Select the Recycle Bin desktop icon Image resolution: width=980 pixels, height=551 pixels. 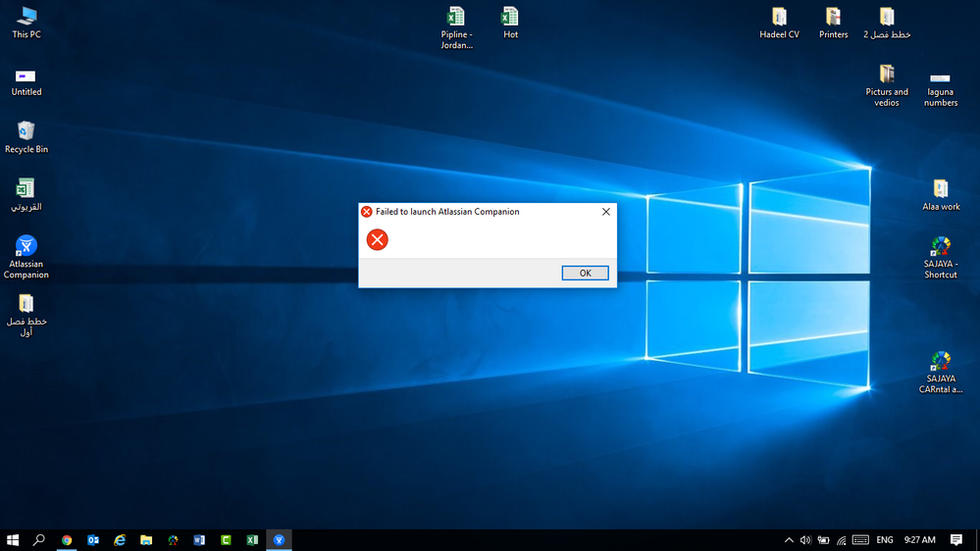[x=26, y=138]
